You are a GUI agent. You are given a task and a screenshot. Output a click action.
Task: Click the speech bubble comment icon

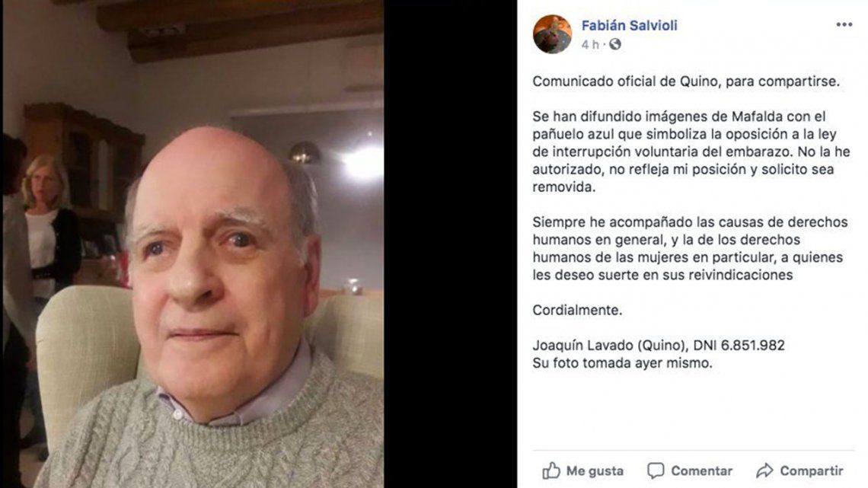(656, 470)
